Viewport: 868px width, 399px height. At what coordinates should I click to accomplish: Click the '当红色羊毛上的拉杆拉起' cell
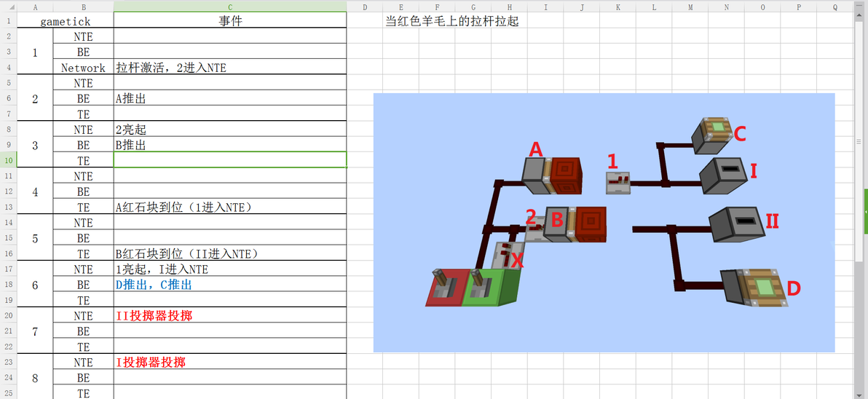click(x=452, y=21)
